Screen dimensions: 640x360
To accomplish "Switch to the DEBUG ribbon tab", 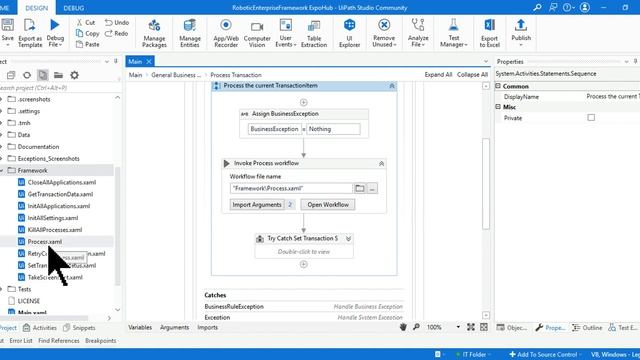I will click(x=74, y=8).
